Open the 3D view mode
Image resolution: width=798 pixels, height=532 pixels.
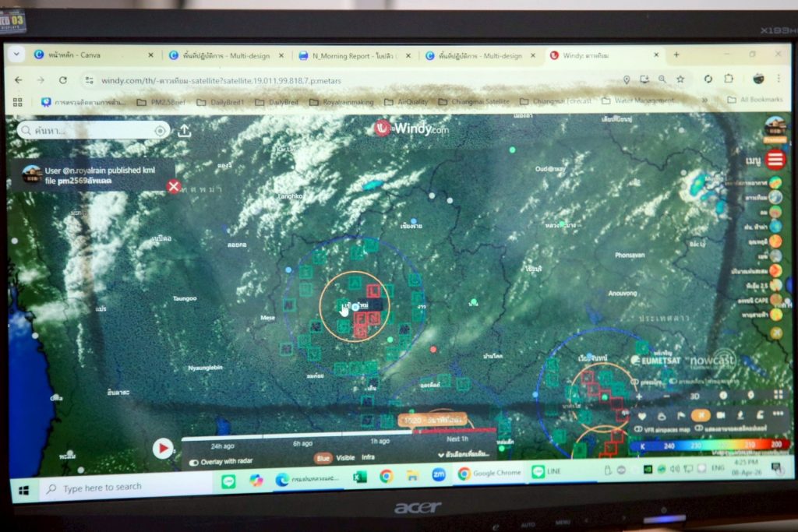694,396
